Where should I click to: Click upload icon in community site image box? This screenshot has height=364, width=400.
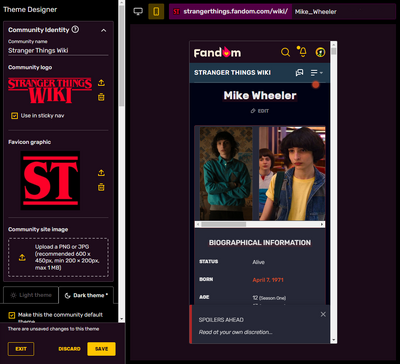[22, 257]
